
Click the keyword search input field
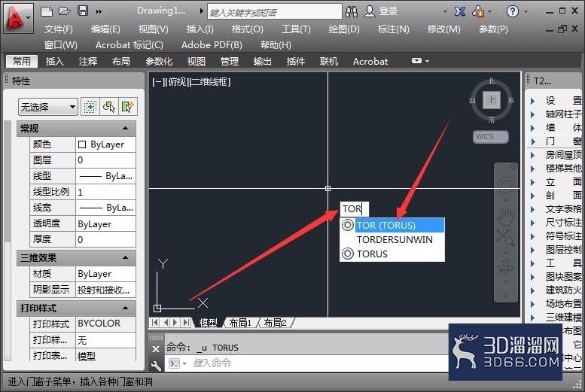pos(275,11)
